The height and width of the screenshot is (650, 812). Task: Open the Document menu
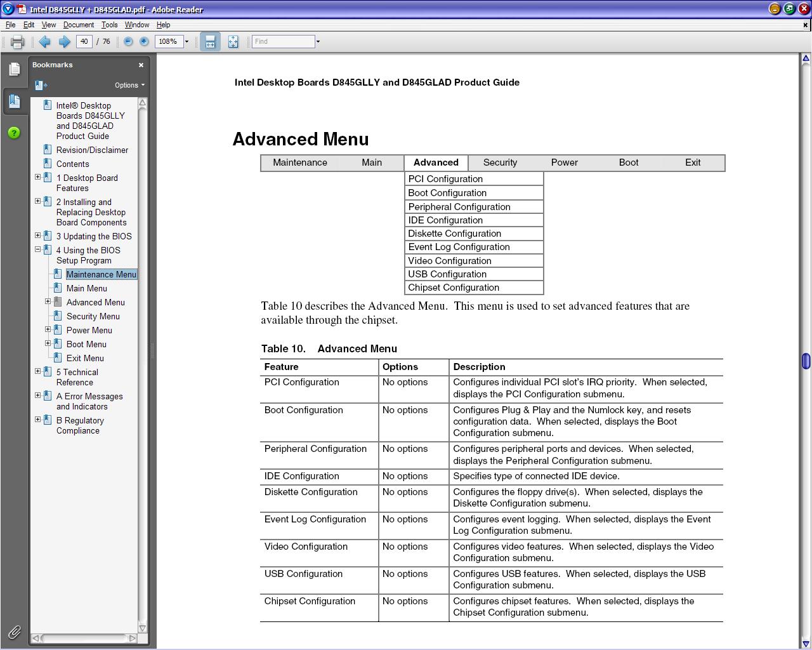(x=79, y=25)
